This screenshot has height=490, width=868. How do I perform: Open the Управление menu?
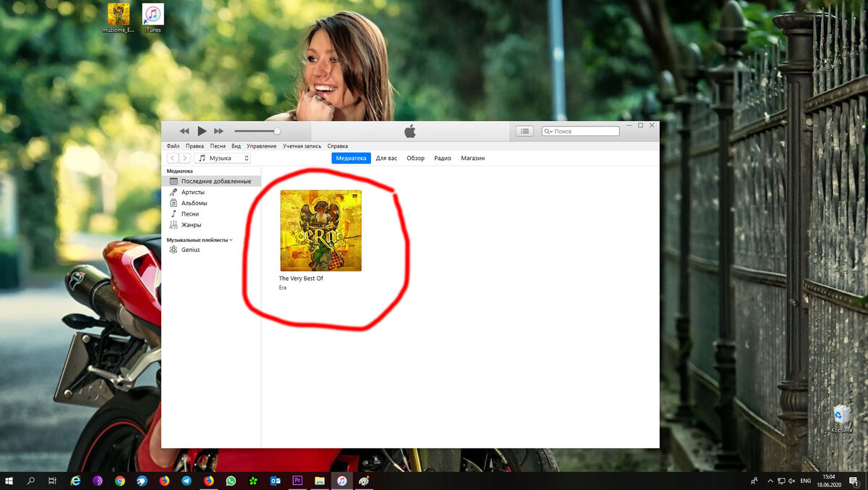click(261, 146)
